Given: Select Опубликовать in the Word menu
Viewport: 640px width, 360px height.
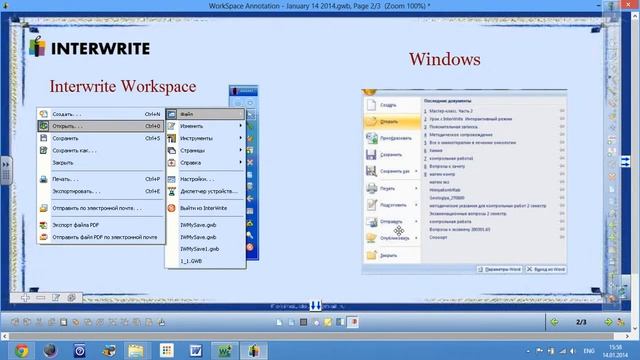Looking at the screenshot, I should tap(392, 238).
